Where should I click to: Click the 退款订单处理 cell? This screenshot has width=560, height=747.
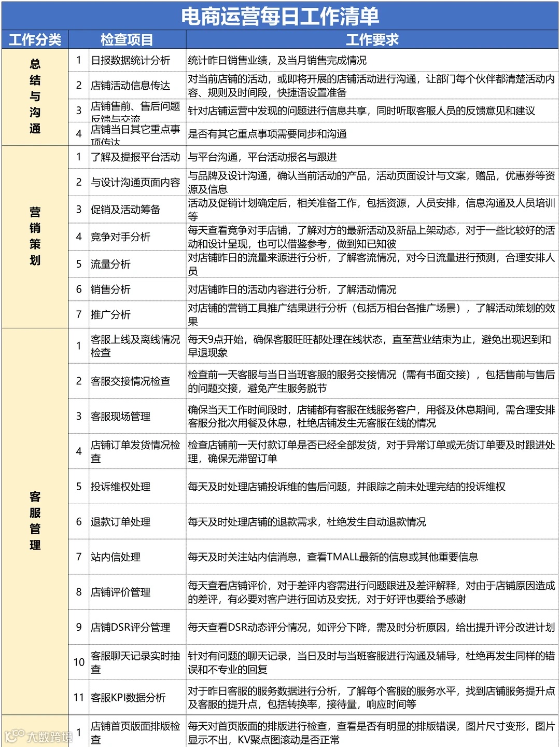137,521
